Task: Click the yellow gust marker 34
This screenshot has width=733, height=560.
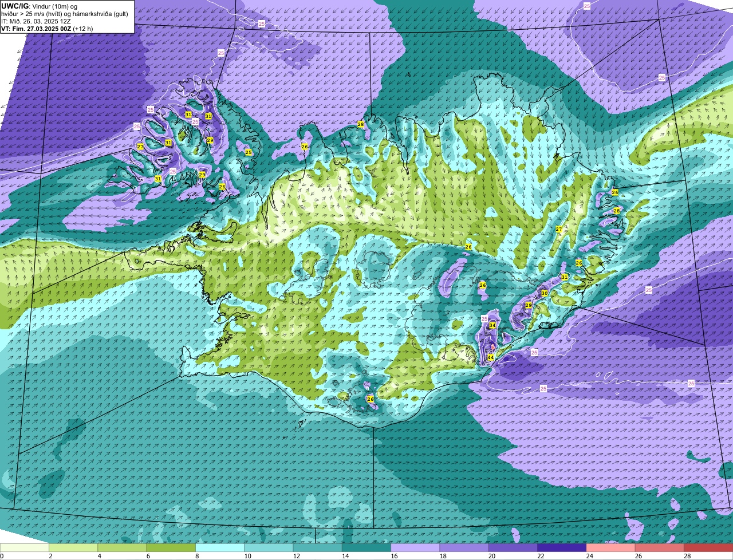Action: tap(492, 325)
